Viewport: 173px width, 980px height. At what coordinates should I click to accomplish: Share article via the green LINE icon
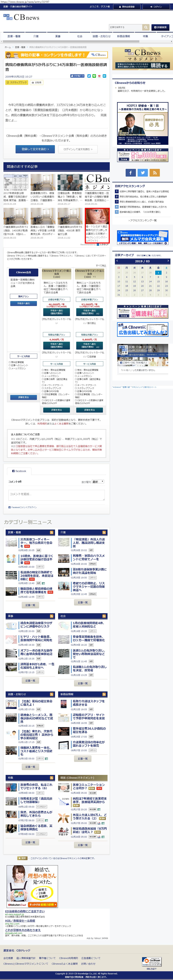95,76
